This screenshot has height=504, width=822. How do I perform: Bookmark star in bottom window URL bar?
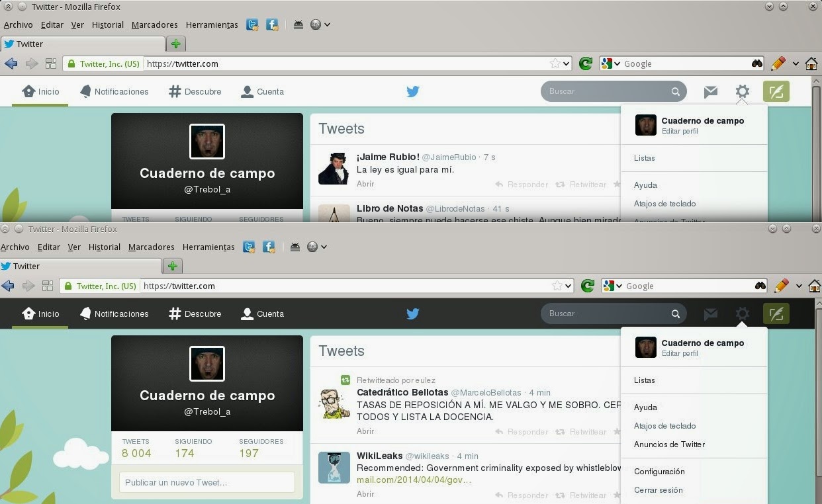click(x=558, y=286)
